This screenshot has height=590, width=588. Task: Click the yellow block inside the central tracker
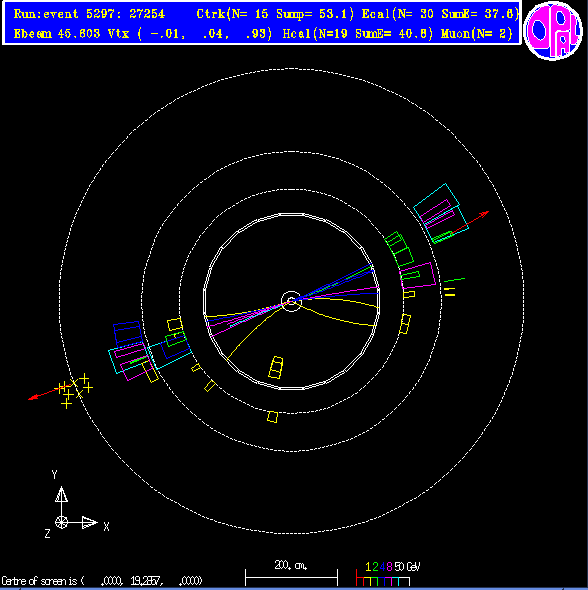276,368
